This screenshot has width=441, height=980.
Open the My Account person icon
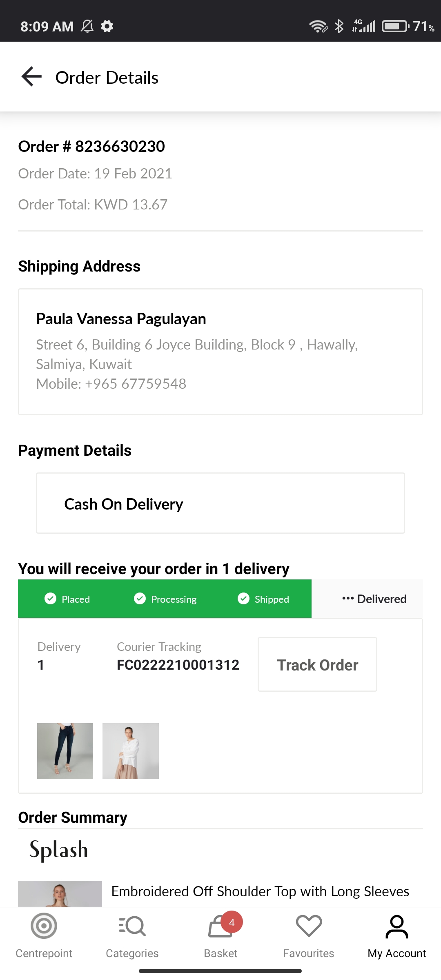click(x=396, y=926)
